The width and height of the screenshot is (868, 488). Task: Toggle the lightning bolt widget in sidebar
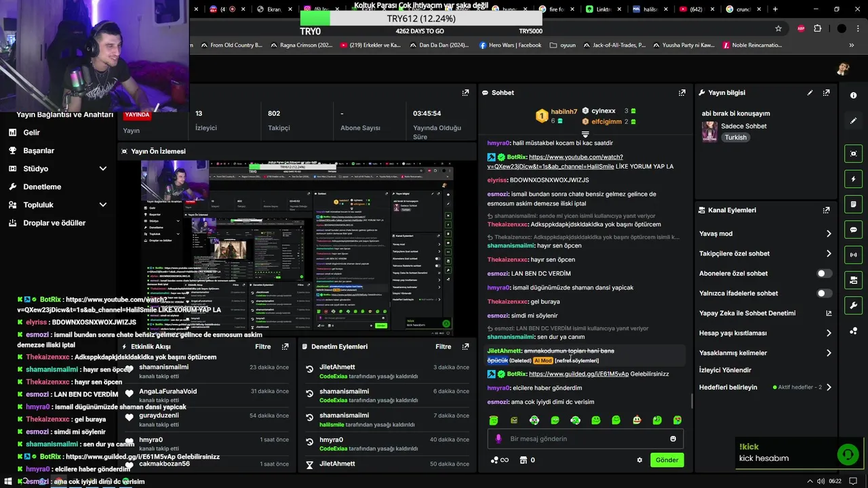click(853, 179)
